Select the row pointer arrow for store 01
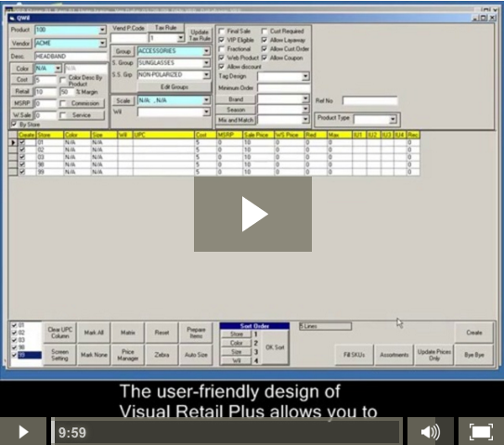The width and height of the screenshot is (504, 445). pyautogui.click(x=13, y=142)
